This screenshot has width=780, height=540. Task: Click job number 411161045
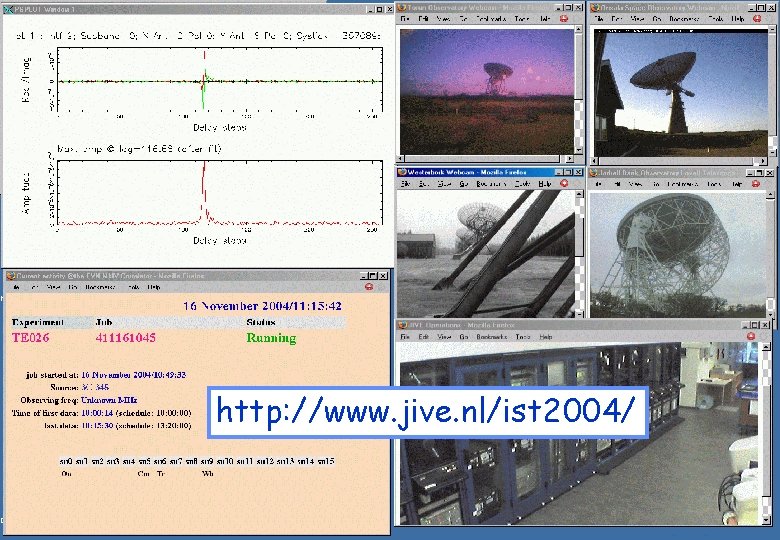pyautogui.click(x=126, y=338)
